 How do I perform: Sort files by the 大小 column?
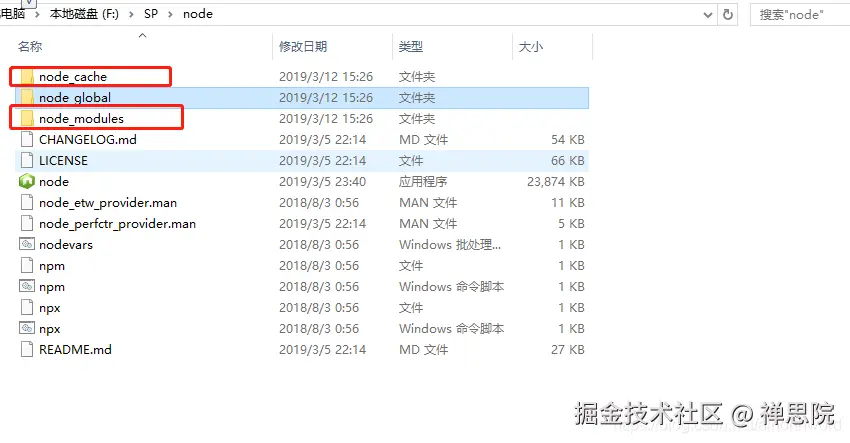531,47
